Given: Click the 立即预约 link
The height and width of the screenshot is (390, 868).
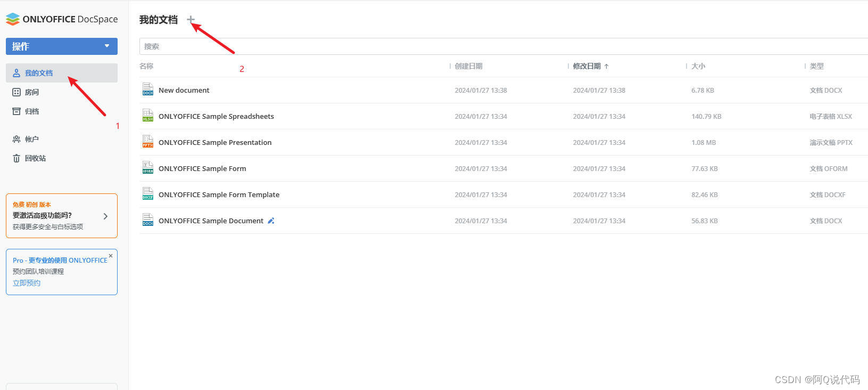Looking at the screenshot, I should tap(27, 283).
